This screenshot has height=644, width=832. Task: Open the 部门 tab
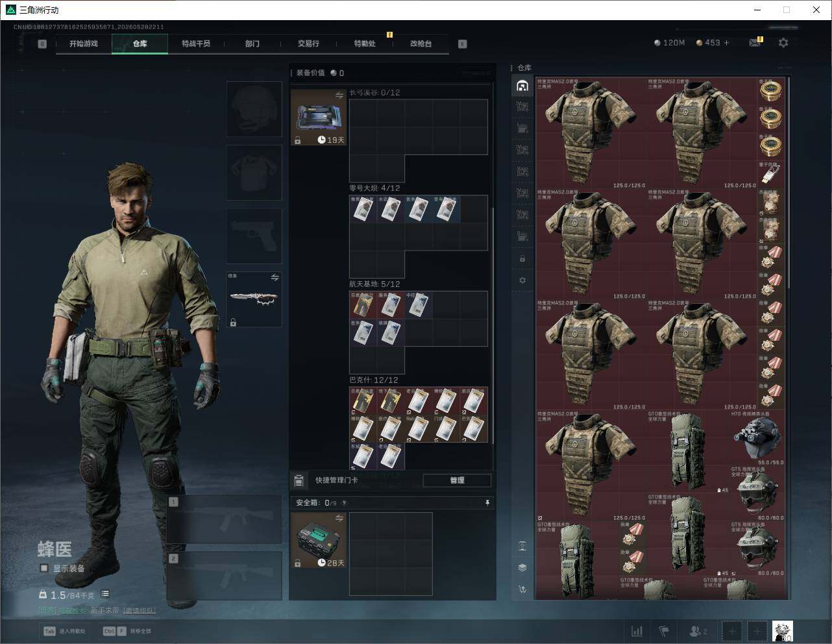tap(252, 43)
